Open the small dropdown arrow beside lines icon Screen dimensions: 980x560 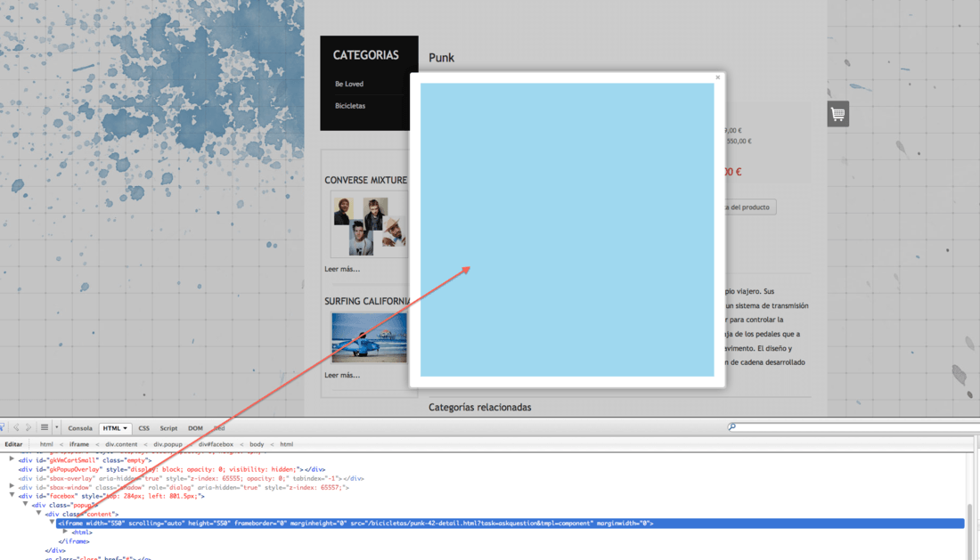[56, 427]
